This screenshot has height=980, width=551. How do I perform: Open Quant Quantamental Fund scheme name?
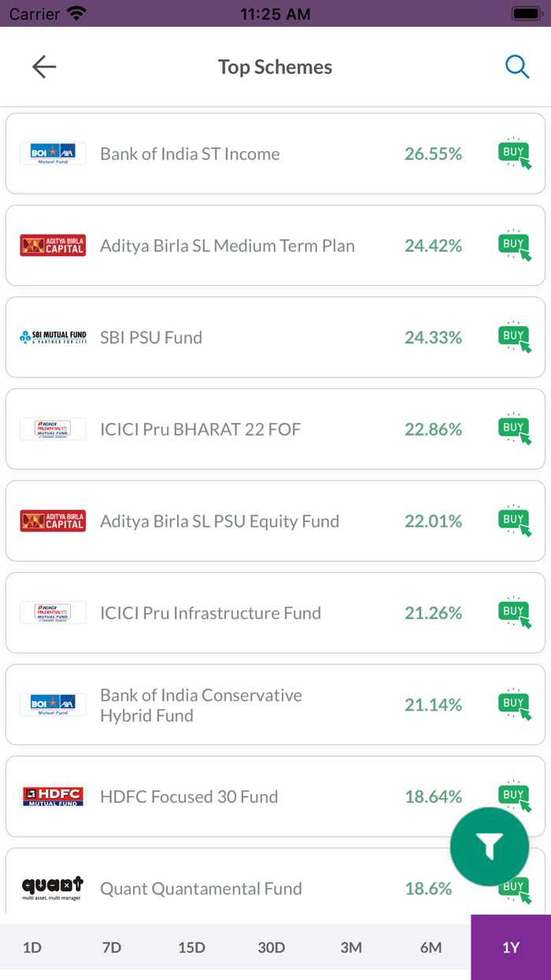click(x=201, y=889)
